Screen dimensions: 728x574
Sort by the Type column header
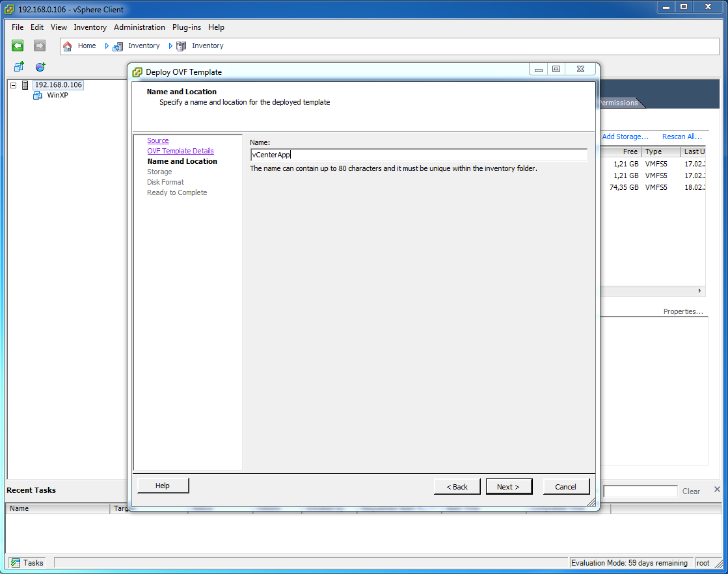point(661,151)
